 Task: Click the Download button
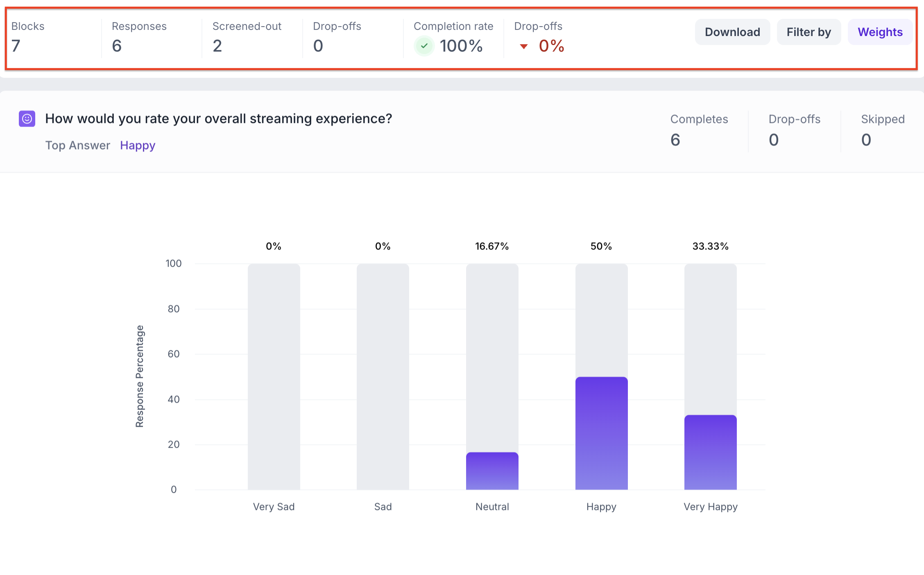[x=732, y=32]
